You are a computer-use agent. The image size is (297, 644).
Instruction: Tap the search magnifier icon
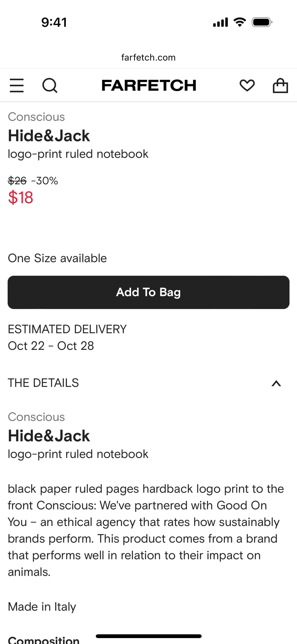pos(50,86)
